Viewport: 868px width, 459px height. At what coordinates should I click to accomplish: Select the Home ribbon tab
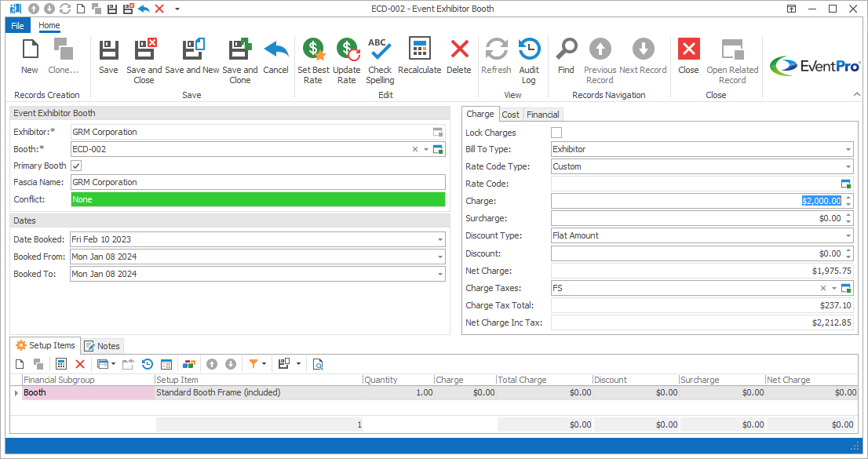tap(49, 25)
